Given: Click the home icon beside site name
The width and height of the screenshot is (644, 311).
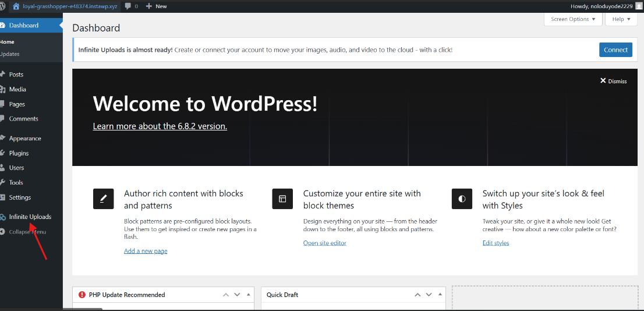Looking at the screenshot, I should point(16,6).
